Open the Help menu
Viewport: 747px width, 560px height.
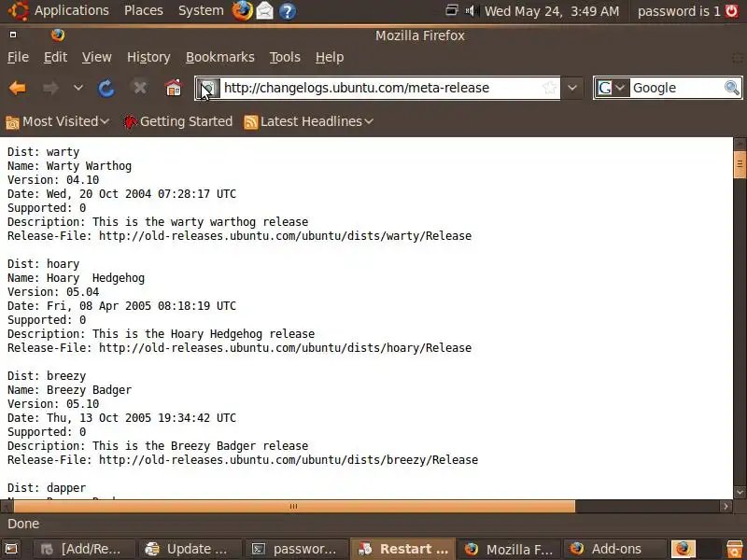coord(330,57)
